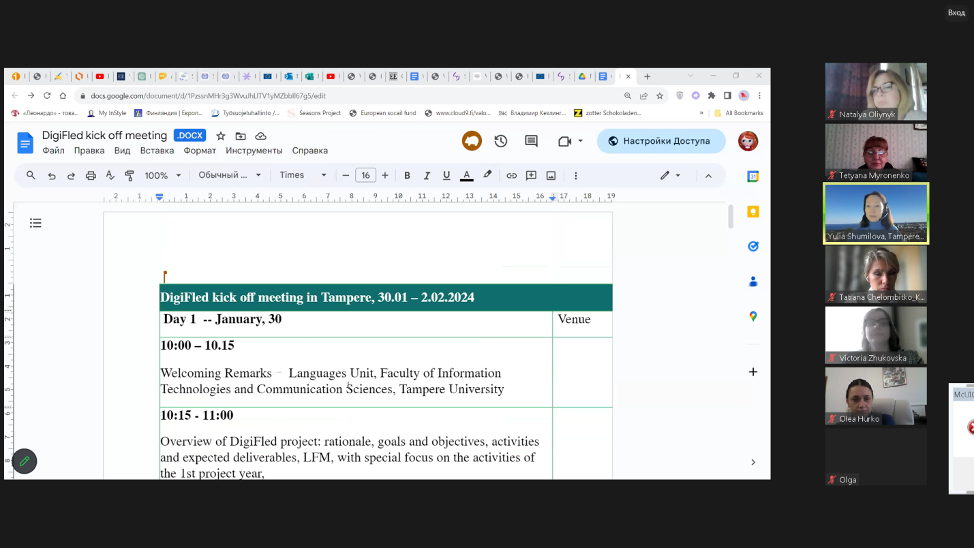
Task: Click the print icon in Docs toolbar
Action: (x=91, y=175)
